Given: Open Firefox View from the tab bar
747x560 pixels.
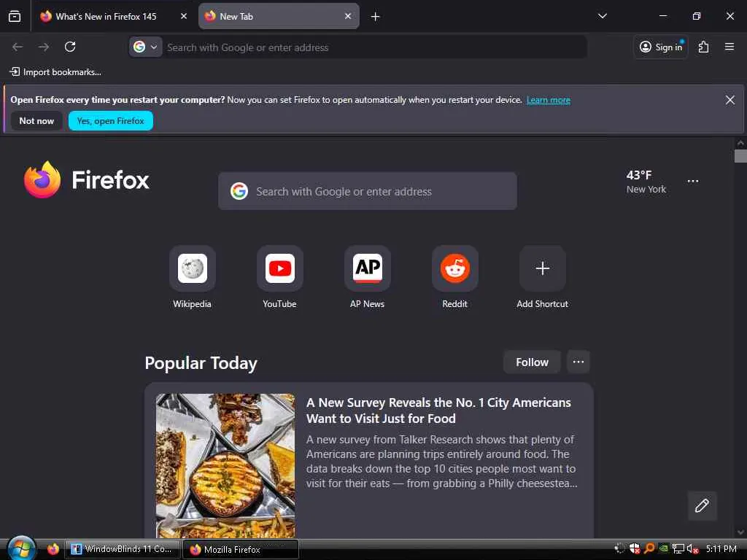Looking at the screenshot, I should [15, 16].
